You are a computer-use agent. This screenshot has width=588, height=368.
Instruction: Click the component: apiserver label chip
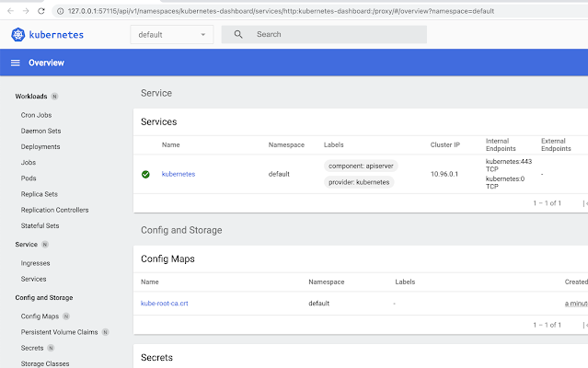pos(362,166)
